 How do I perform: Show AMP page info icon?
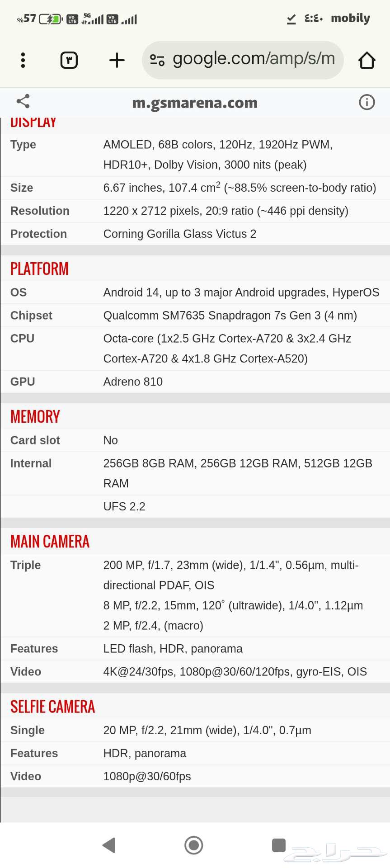click(x=367, y=102)
